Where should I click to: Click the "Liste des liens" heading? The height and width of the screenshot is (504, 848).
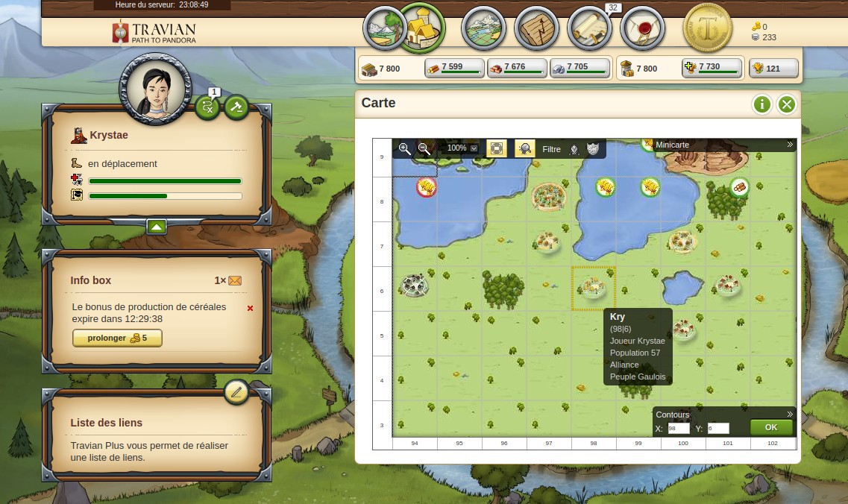coord(106,423)
